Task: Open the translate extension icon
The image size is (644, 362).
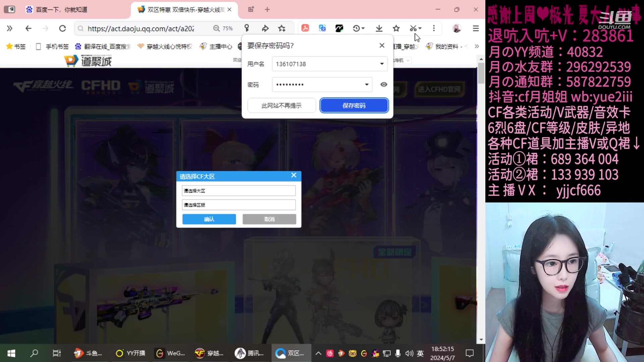Action: coord(322,28)
